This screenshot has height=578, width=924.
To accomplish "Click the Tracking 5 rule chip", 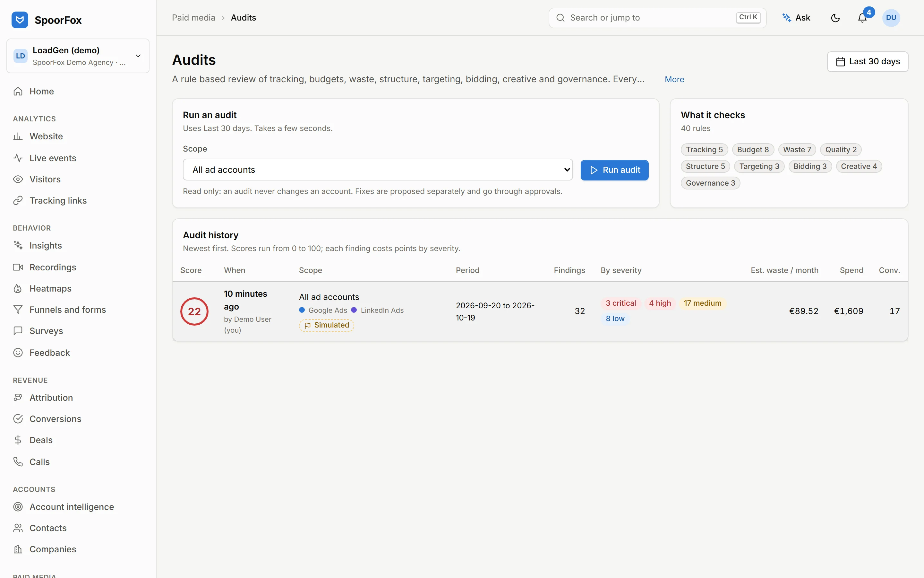I will pos(704,150).
